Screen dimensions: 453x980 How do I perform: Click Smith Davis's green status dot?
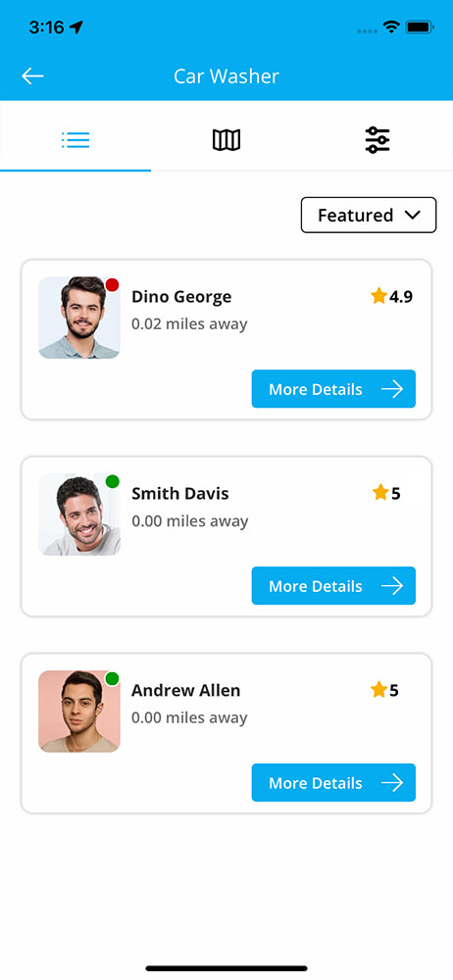tap(112, 481)
